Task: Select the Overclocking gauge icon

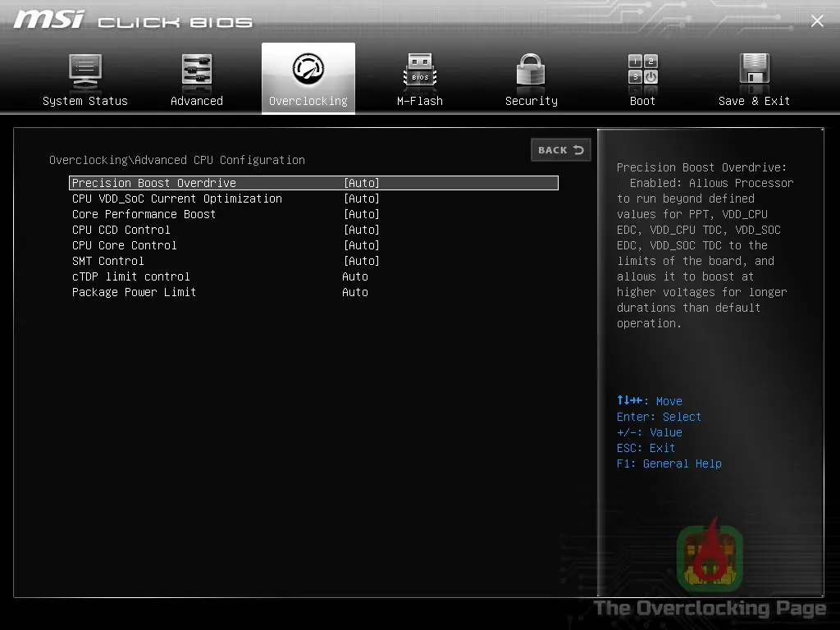Action: click(x=308, y=69)
